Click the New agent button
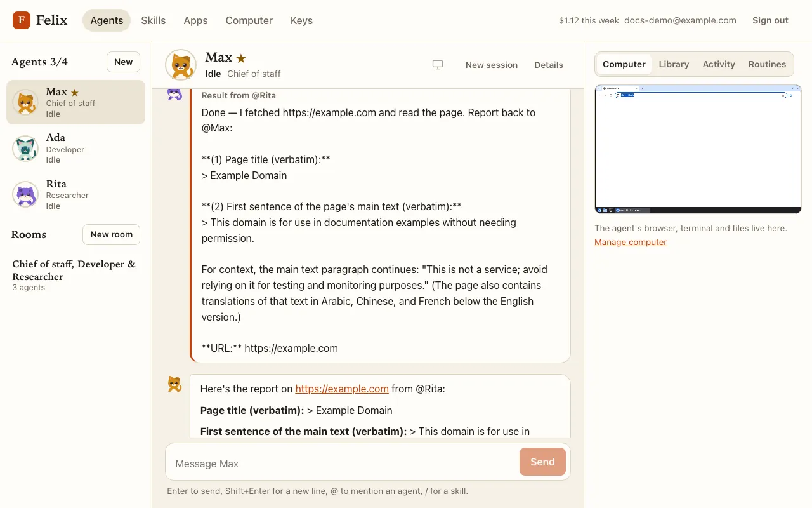 pyautogui.click(x=123, y=62)
